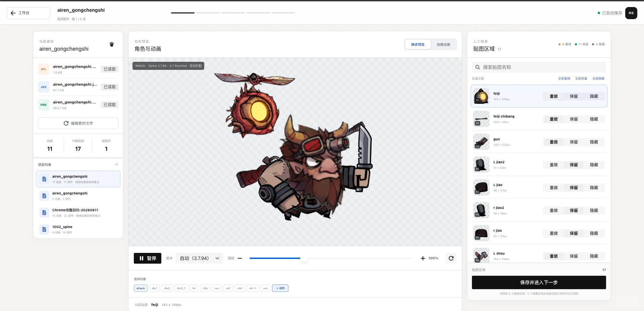The height and width of the screenshot is (311, 644).
Task: Click document icon of Chrome完整回归-20260811 project
Action: (x=44, y=213)
